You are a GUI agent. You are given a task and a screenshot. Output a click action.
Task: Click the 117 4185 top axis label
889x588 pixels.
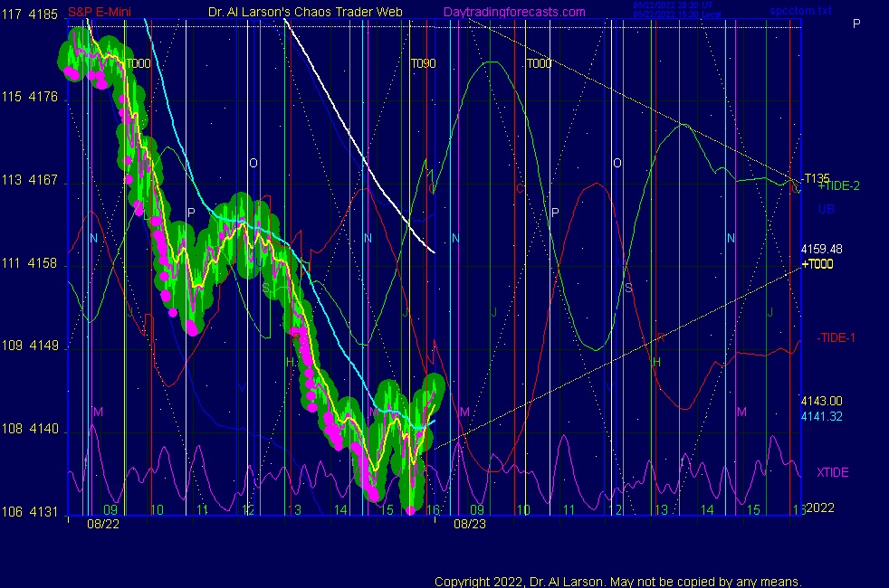(32, 14)
